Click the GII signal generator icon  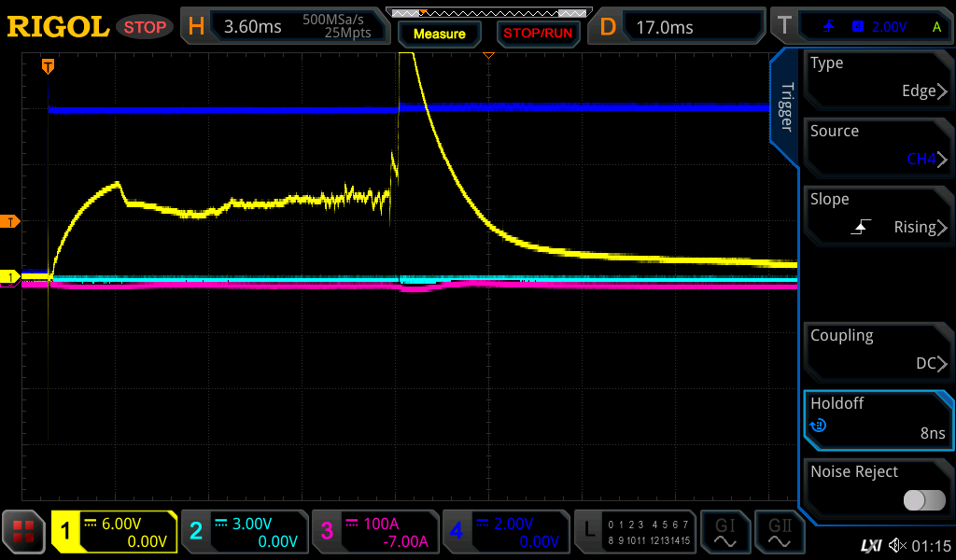pyautogui.click(x=779, y=532)
